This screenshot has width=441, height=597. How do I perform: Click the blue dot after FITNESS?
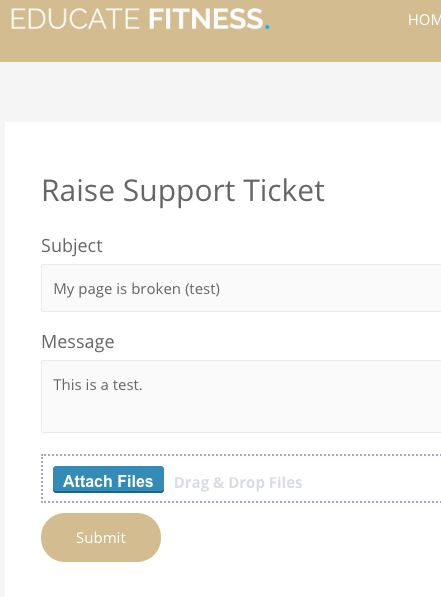click(267, 27)
